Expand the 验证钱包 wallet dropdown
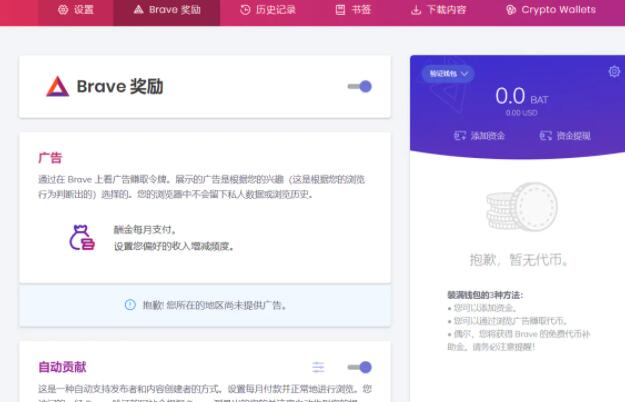This screenshot has height=402, width=625. (x=449, y=73)
